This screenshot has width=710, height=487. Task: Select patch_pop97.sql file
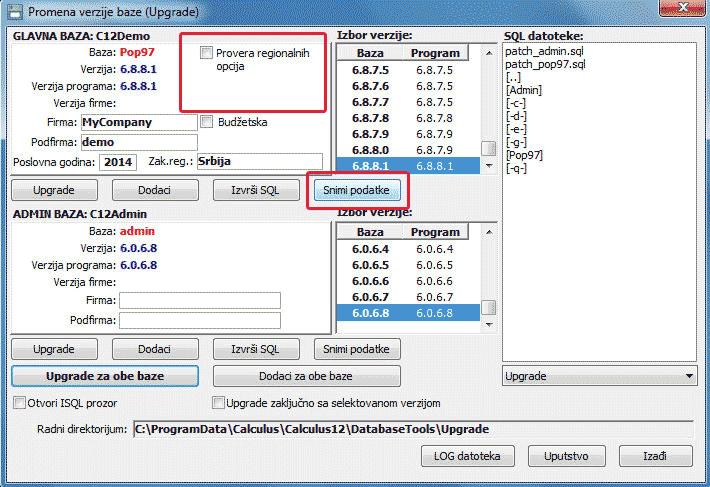pos(545,64)
